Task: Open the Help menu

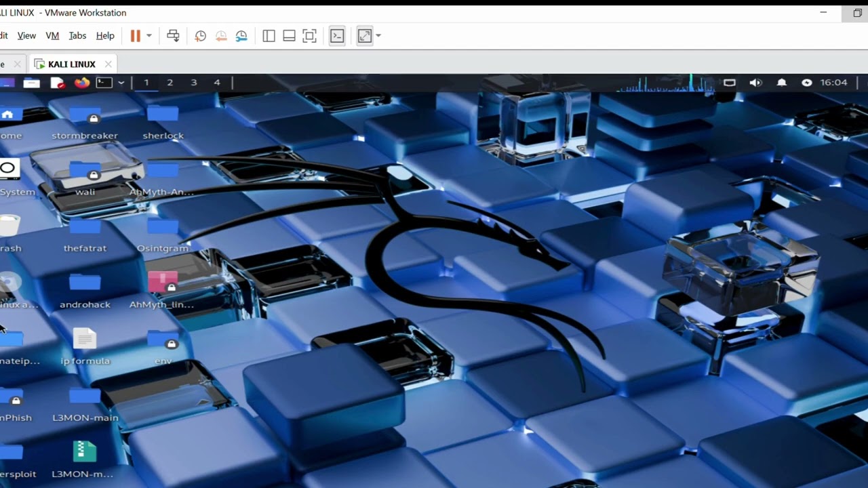Action: pyautogui.click(x=105, y=36)
